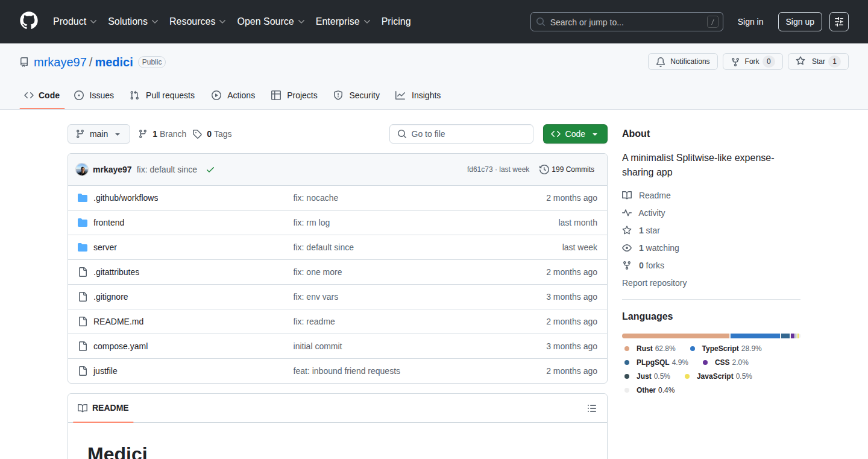Click the frontend folder icon

click(83, 223)
